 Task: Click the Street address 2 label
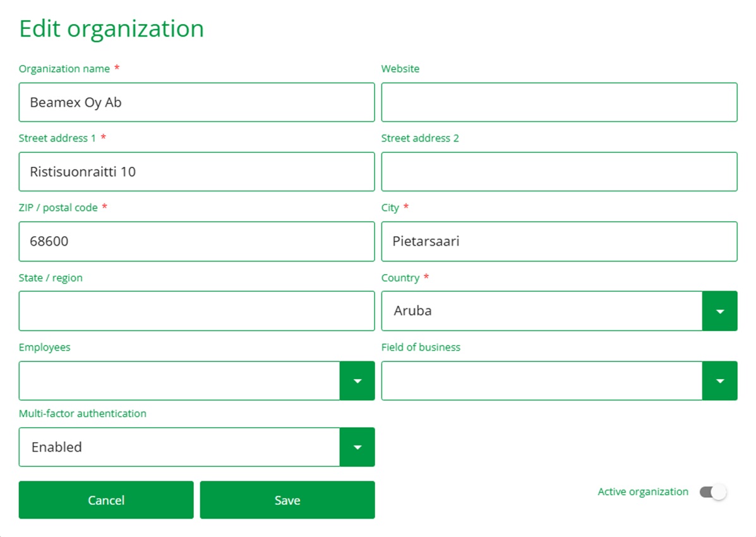420,138
